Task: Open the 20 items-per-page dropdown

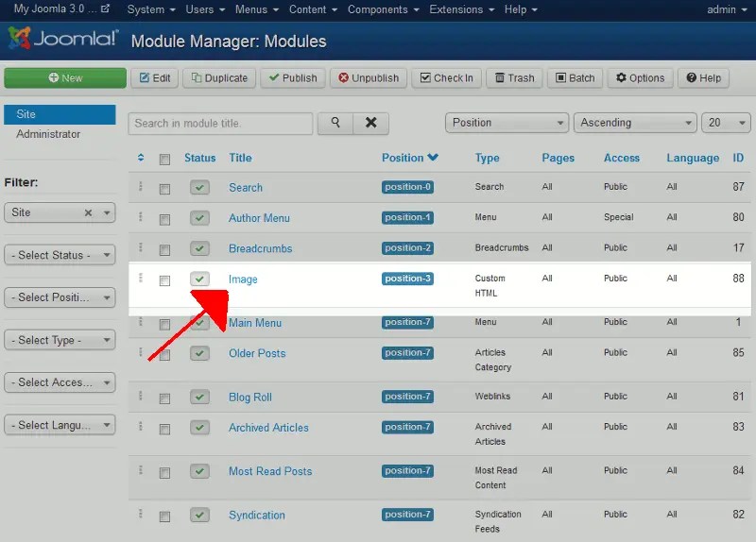Action: [x=726, y=123]
